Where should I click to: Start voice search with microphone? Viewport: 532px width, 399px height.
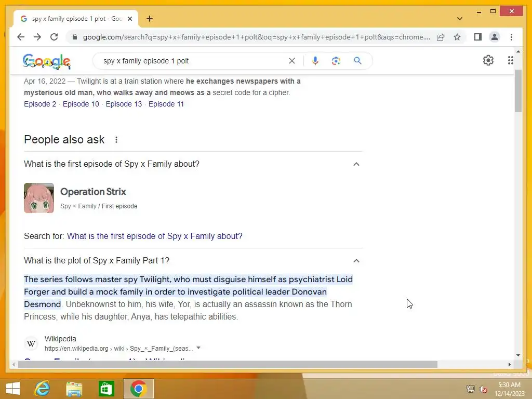pos(315,61)
